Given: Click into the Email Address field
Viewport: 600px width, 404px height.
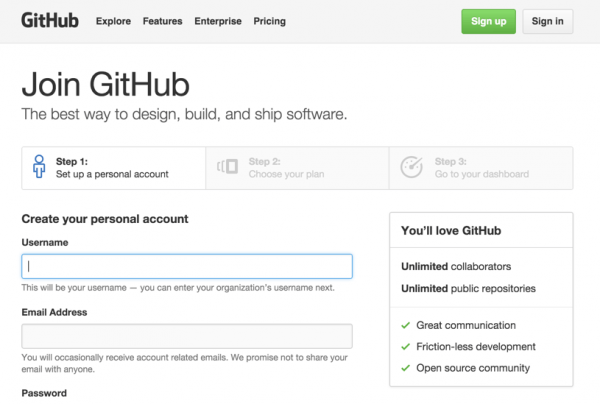Looking at the screenshot, I should 187,336.
